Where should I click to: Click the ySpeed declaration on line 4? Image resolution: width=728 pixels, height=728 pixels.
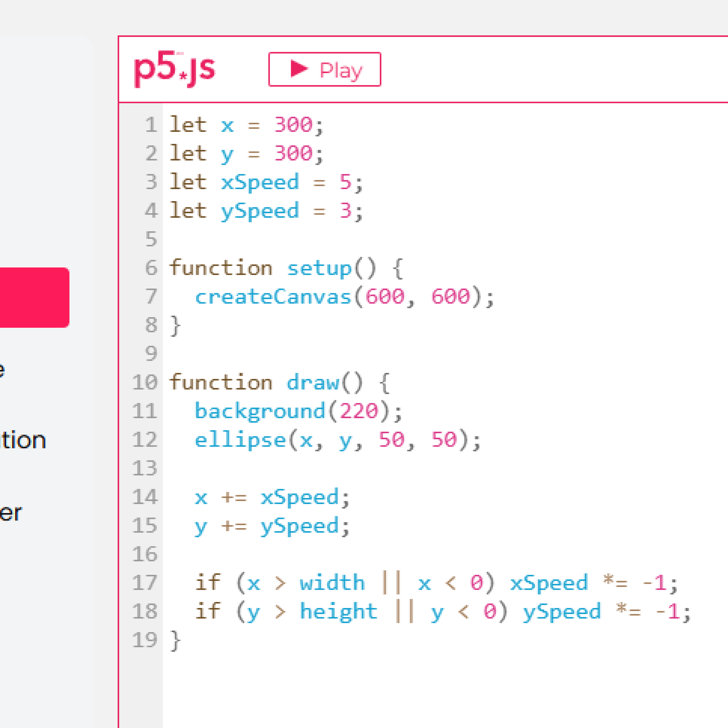[260, 211]
